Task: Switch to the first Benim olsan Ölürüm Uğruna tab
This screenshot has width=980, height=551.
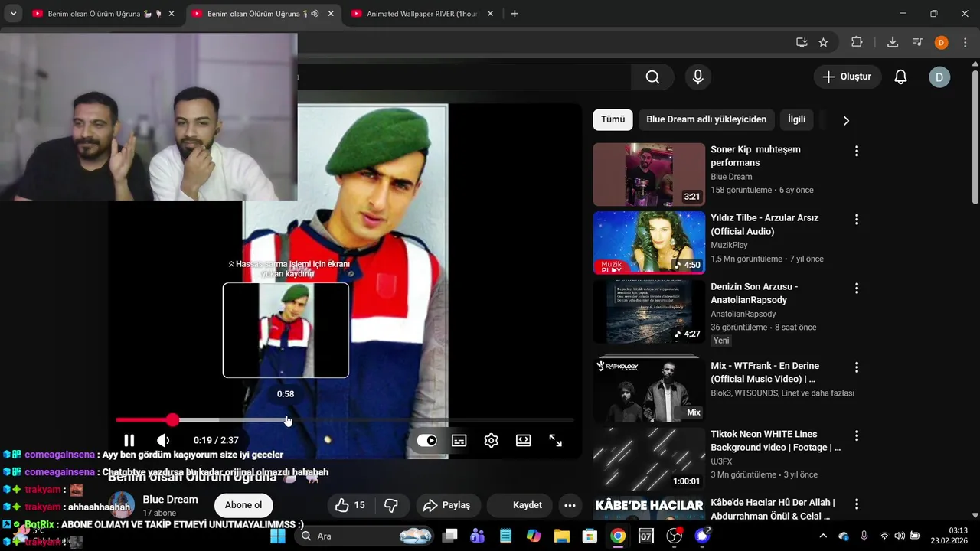Action: (103, 14)
